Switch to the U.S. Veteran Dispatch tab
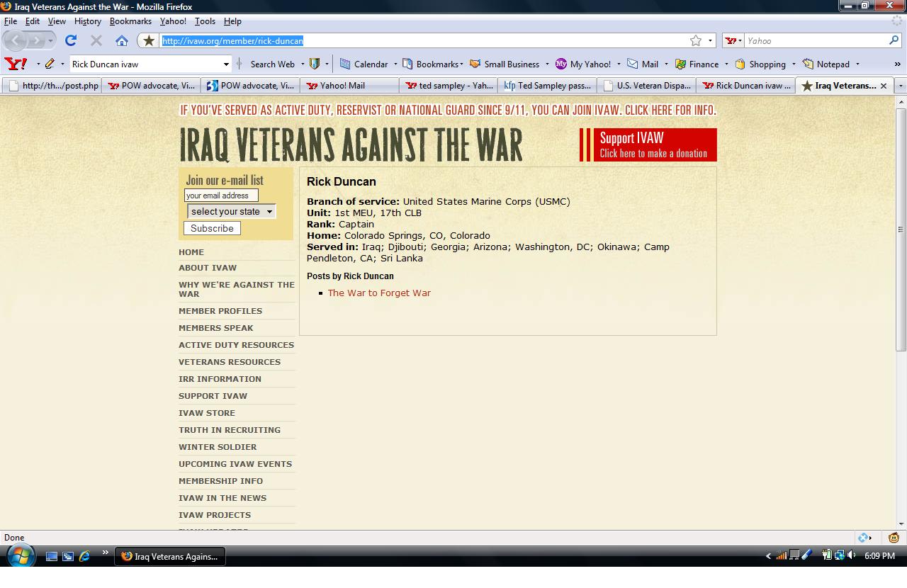The width and height of the screenshot is (907, 588). click(646, 86)
